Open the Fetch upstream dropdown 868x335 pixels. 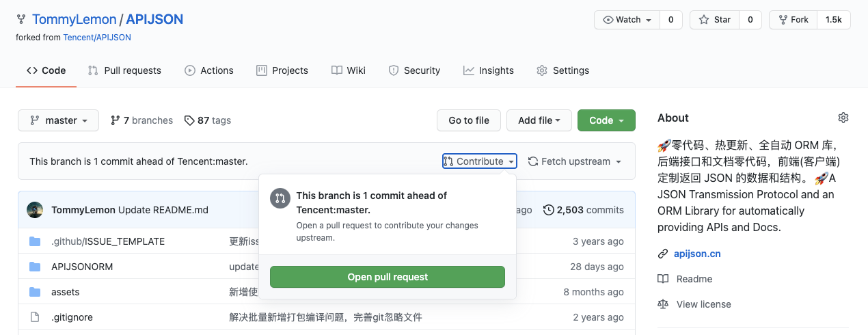[574, 161]
